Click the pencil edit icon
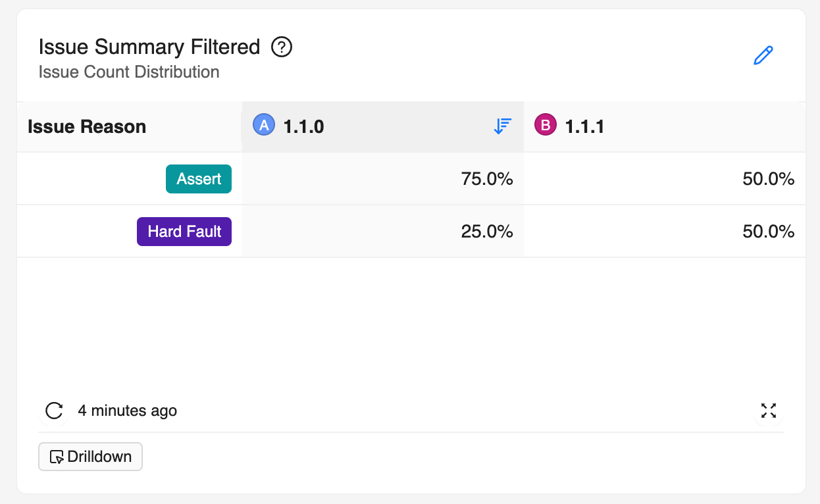This screenshot has width=820, height=504. coord(763,56)
